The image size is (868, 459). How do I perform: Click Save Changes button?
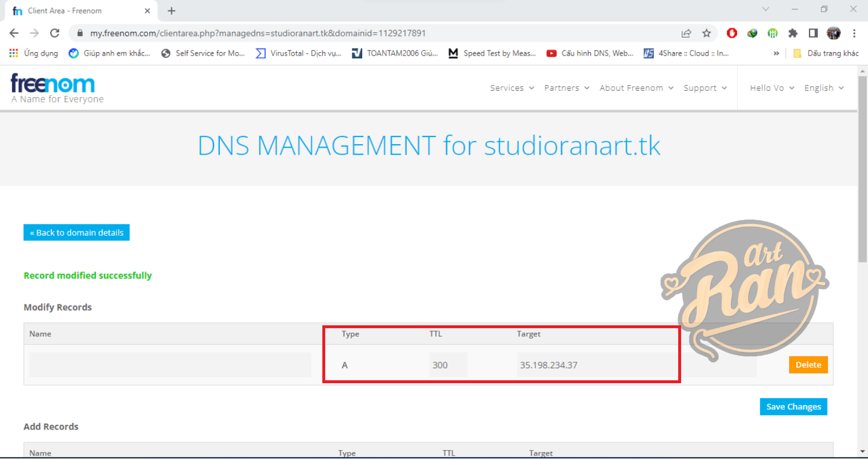click(x=793, y=407)
